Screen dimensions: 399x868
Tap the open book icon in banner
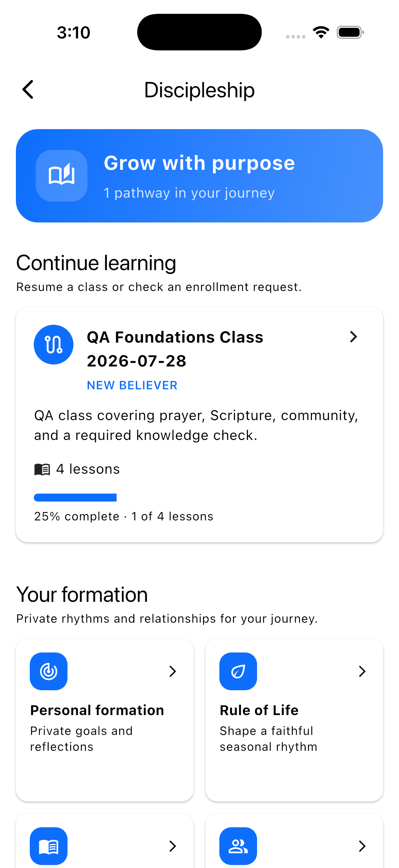(x=62, y=175)
